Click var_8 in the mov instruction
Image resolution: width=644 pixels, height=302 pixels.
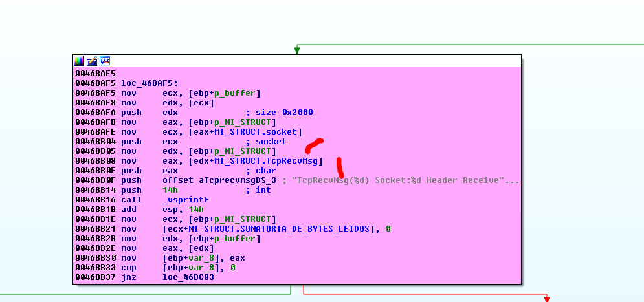[201, 258]
